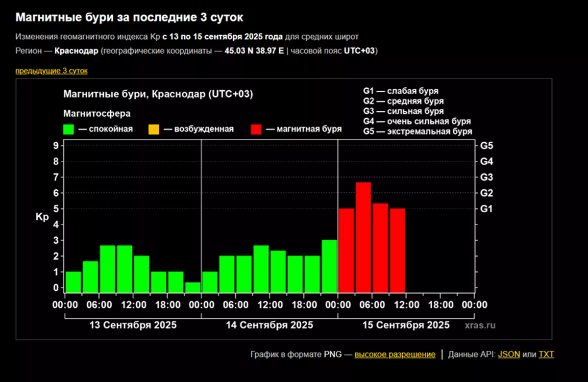Click the orange 'возбужденная' legend swatch
Viewport: 588px width, 382px height.
coord(153,129)
